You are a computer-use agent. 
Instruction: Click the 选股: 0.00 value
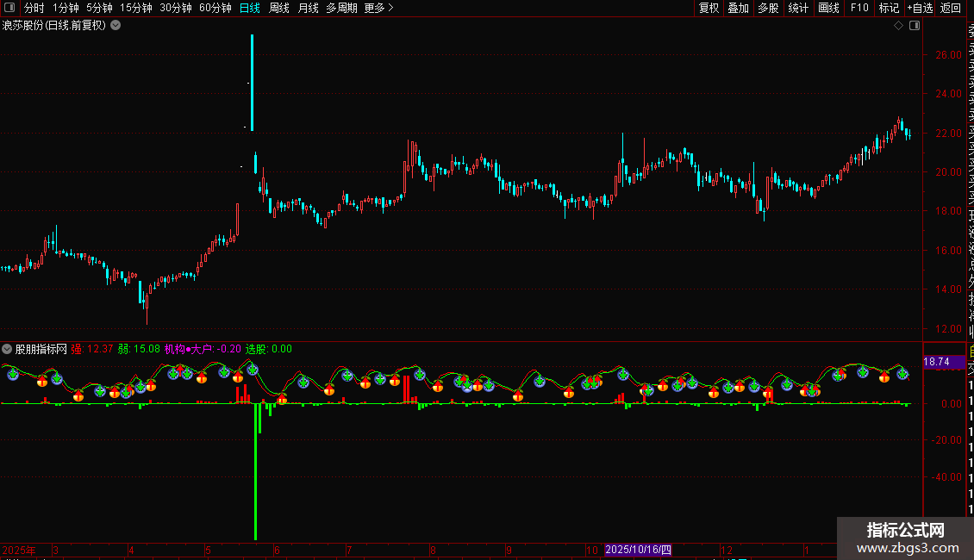pyautogui.click(x=268, y=349)
